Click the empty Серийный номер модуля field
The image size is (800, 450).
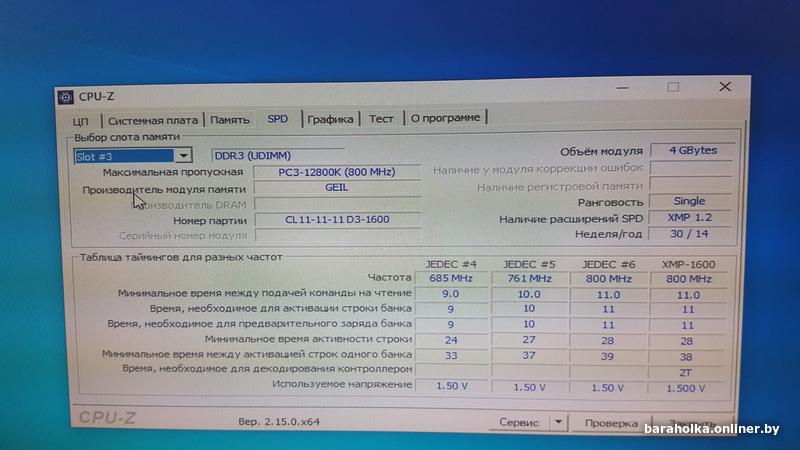tap(338, 235)
